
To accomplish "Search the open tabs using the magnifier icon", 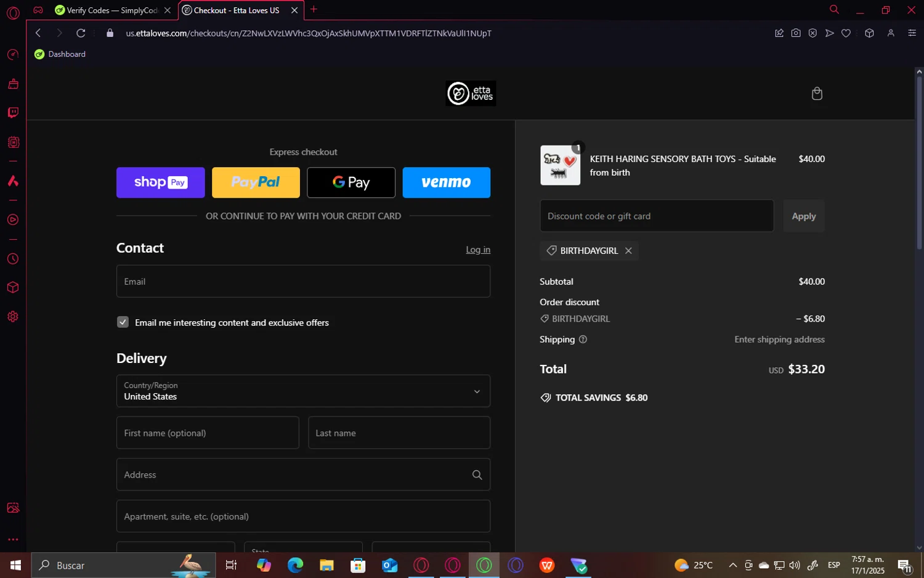I will click(x=834, y=10).
